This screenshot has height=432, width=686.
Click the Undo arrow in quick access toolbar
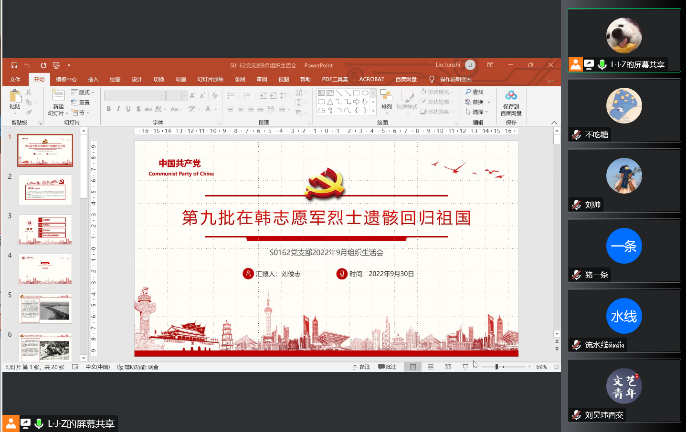point(27,65)
